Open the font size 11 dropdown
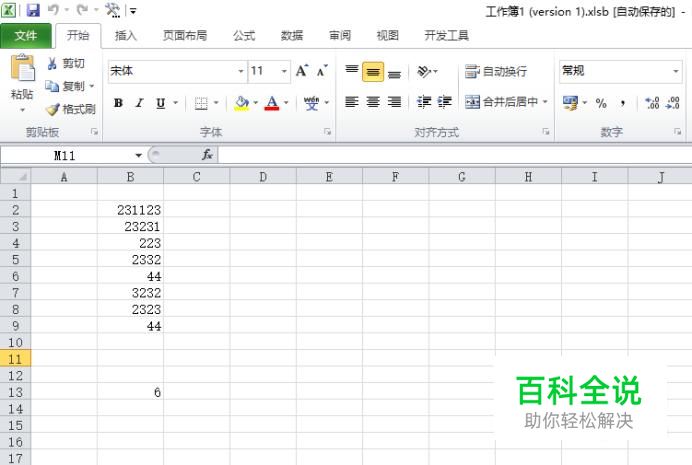Image resolution: width=692 pixels, height=465 pixels. pyautogui.click(x=284, y=71)
